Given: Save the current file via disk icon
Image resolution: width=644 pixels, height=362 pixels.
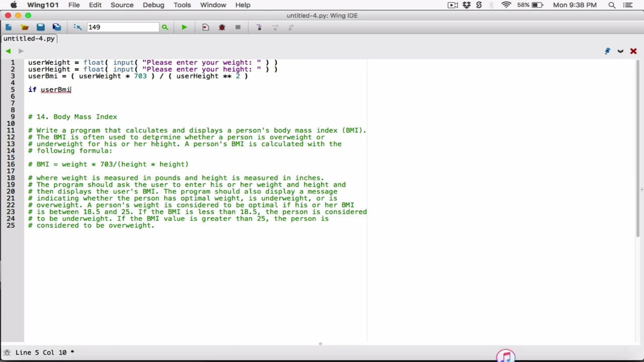Looking at the screenshot, I should tap(41, 27).
